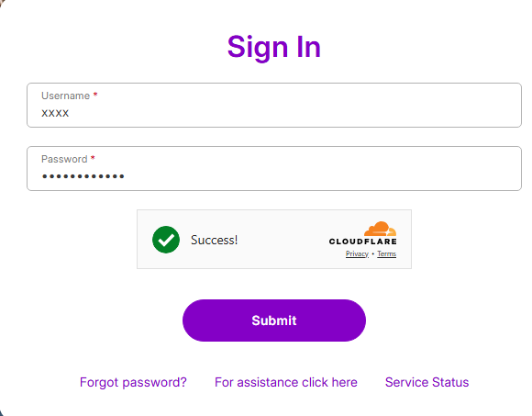Click the red asterisk beside Username
The image size is (532, 416).
[95, 95]
